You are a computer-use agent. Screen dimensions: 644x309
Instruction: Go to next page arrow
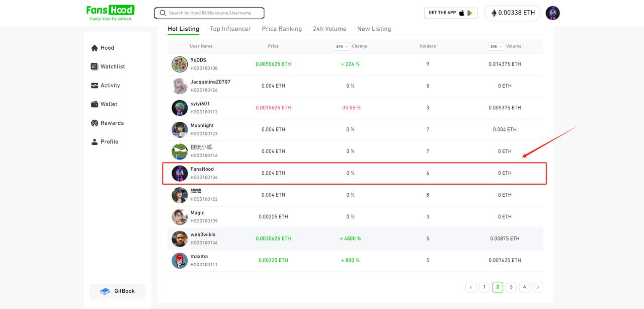point(538,287)
